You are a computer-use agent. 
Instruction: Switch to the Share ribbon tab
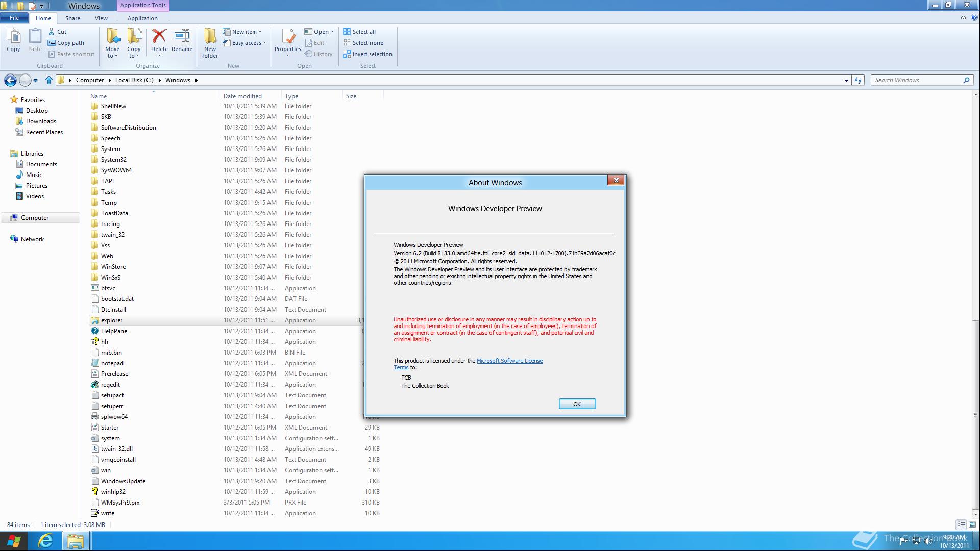(x=72, y=18)
